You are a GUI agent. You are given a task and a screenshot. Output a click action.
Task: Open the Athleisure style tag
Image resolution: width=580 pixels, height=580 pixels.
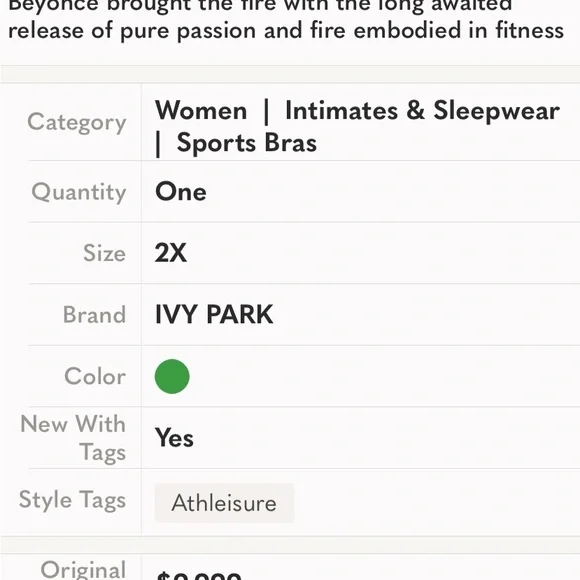coord(224,503)
